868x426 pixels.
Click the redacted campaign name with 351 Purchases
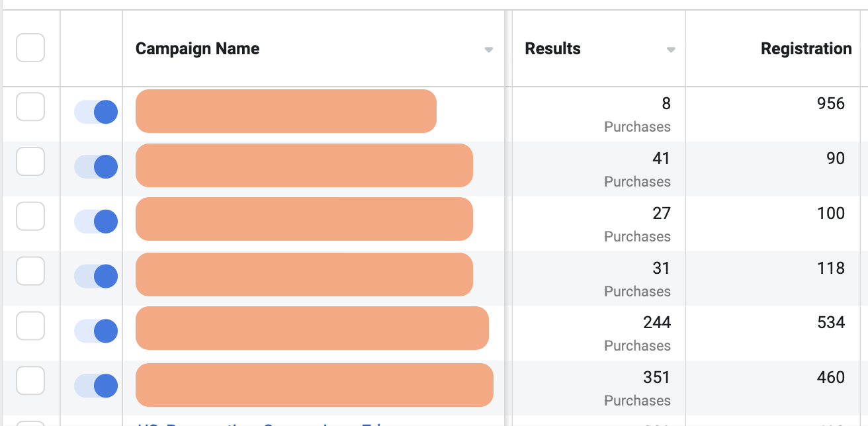pyautogui.click(x=314, y=385)
